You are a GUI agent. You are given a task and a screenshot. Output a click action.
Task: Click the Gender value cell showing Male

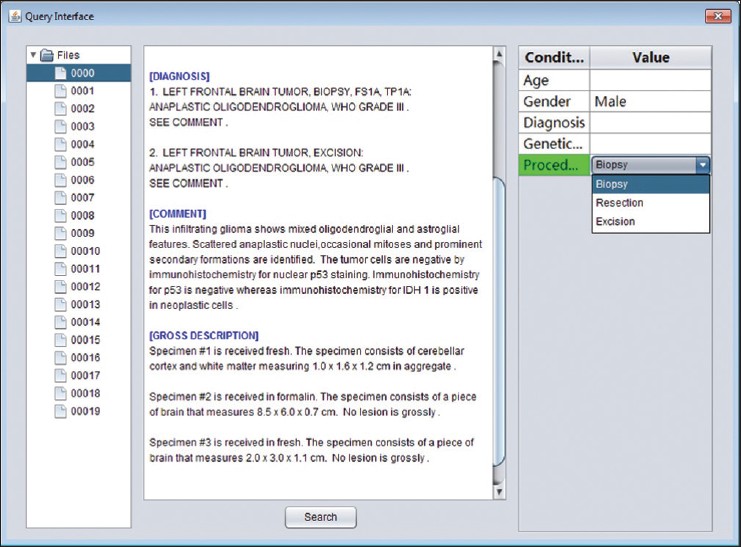pos(650,102)
